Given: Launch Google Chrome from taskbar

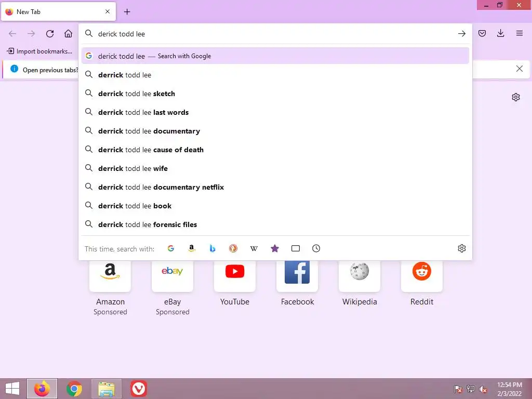Looking at the screenshot, I should (74, 389).
